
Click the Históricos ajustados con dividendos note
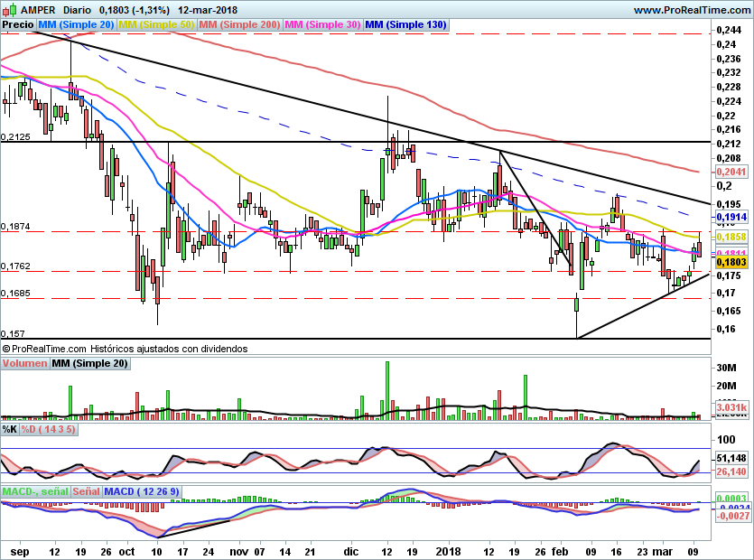click(x=169, y=349)
